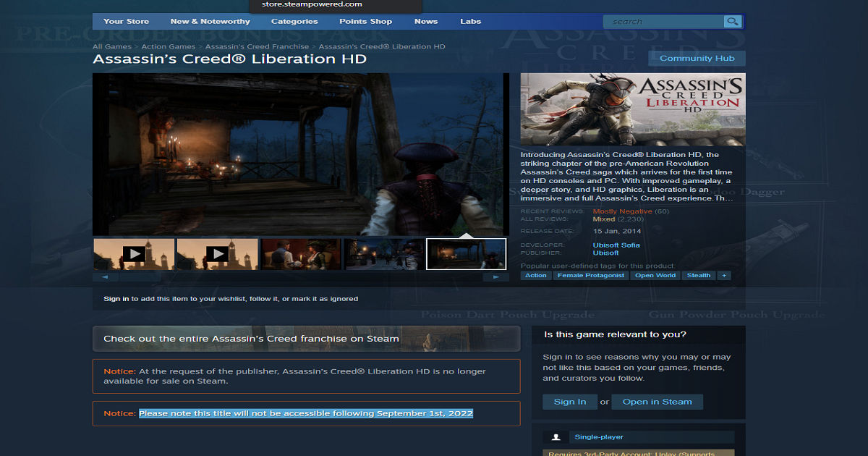The height and width of the screenshot is (456, 868).
Task: Click the game header capsule image
Action: coord(633,109)
